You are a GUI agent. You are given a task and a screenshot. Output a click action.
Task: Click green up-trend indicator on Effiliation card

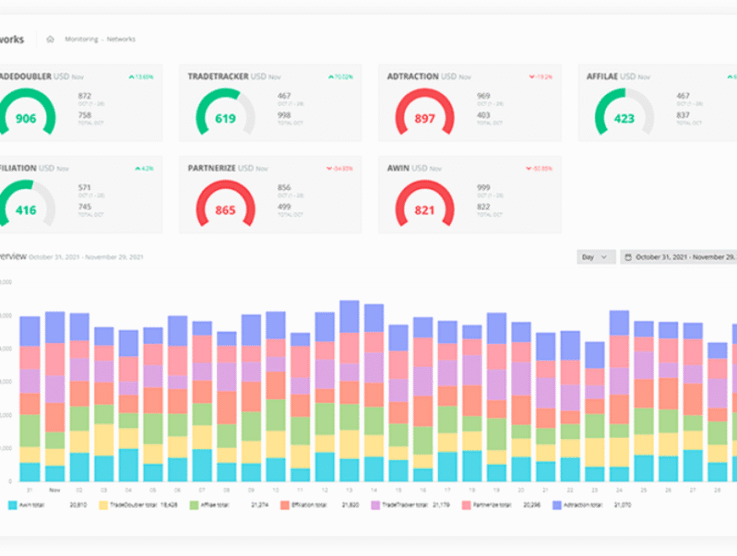(x=144, y=168)
